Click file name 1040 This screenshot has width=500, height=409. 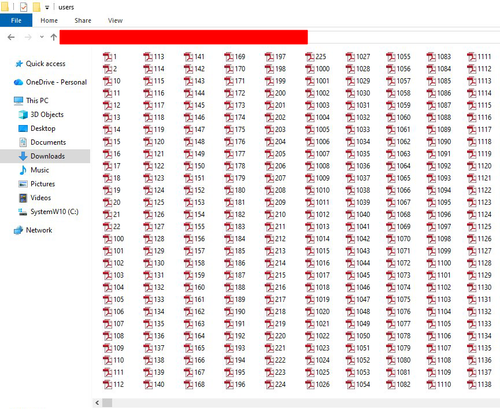click(x=363, y=214)
